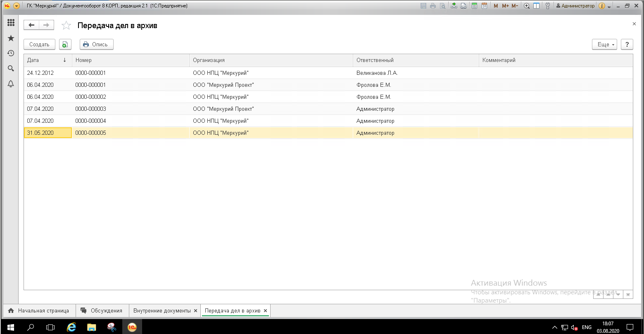The image size is (644, 334).
Task: Sort by the Организация column header
Action: [x=271, y=60]
